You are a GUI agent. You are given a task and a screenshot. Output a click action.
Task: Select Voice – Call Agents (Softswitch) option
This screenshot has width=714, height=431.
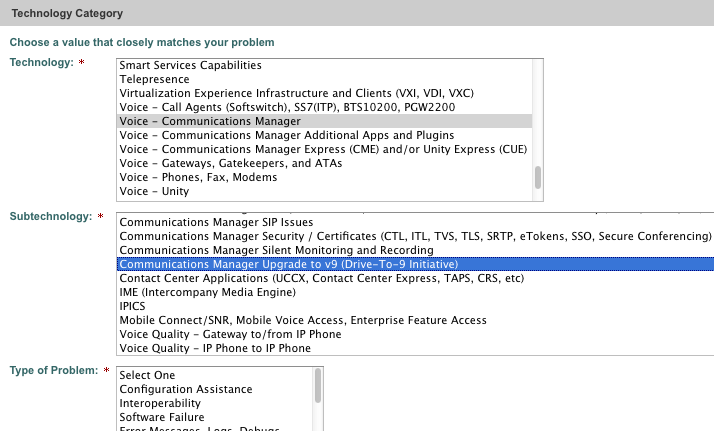click(x=324, y=107)
